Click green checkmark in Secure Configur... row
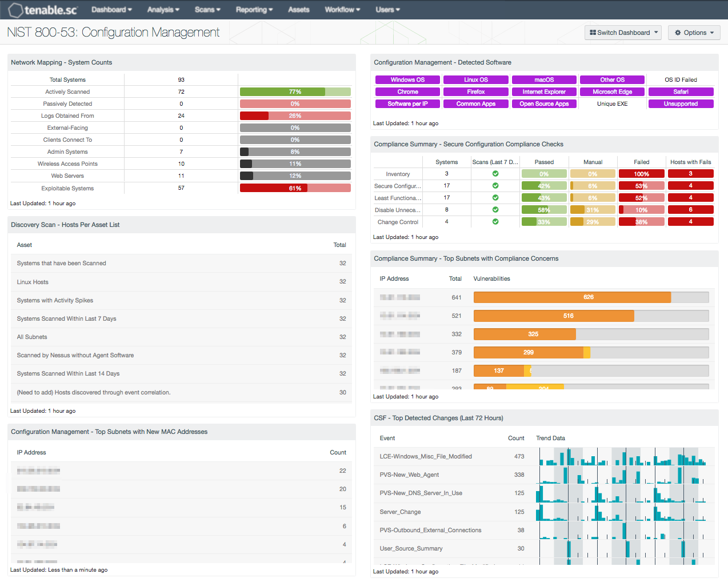 (x=495, y=186)
